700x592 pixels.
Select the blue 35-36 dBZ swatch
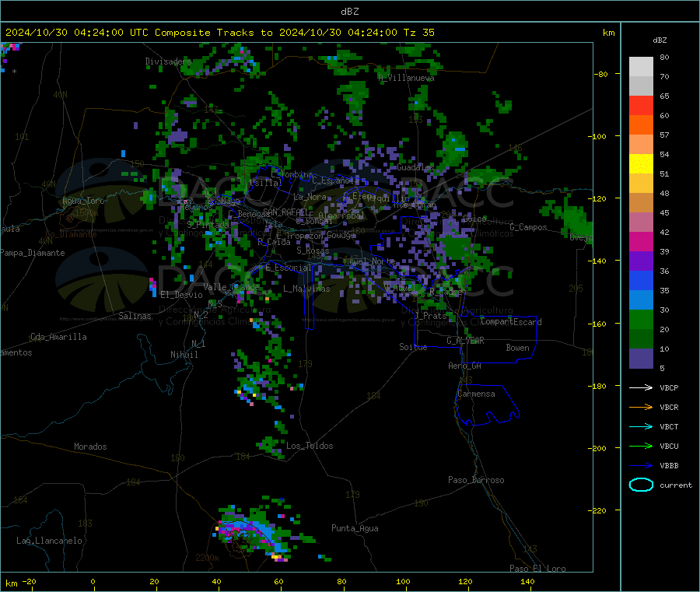click(641, 280)
